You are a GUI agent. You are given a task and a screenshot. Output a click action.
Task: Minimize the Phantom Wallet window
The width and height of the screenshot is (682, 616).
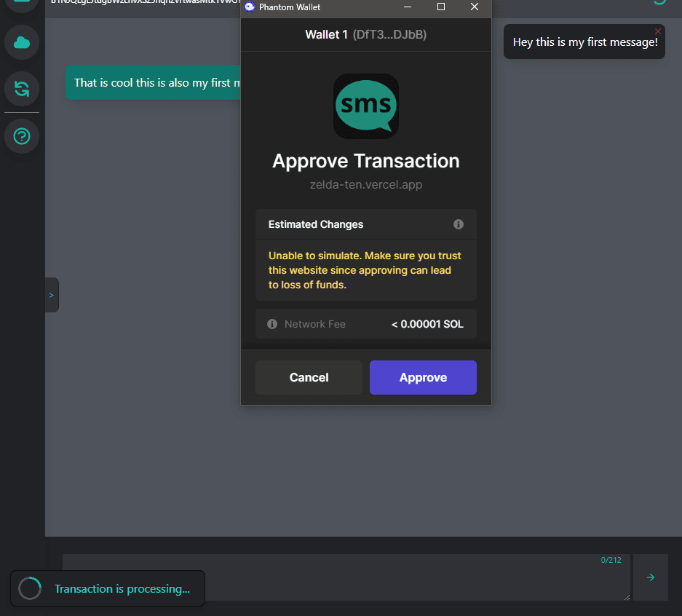(x=408, y=7)
